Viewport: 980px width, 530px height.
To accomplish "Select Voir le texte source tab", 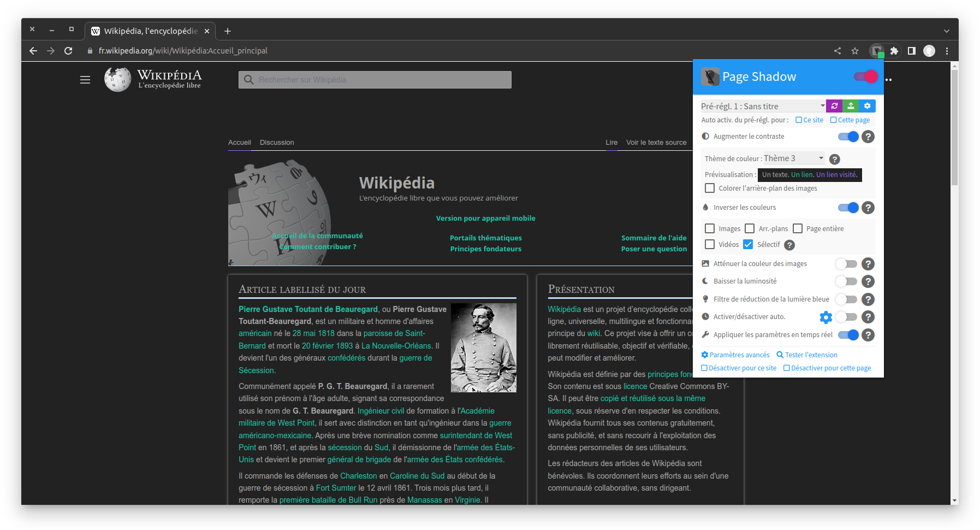I will click(x=656, y=143).
